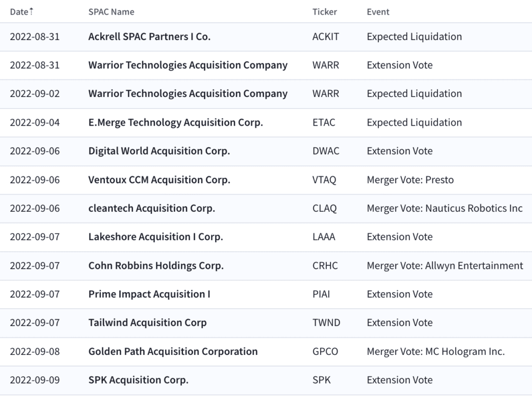Click Golden Path Acquisition Corporation link
532x397 pixels.
[x=173, y=351]
